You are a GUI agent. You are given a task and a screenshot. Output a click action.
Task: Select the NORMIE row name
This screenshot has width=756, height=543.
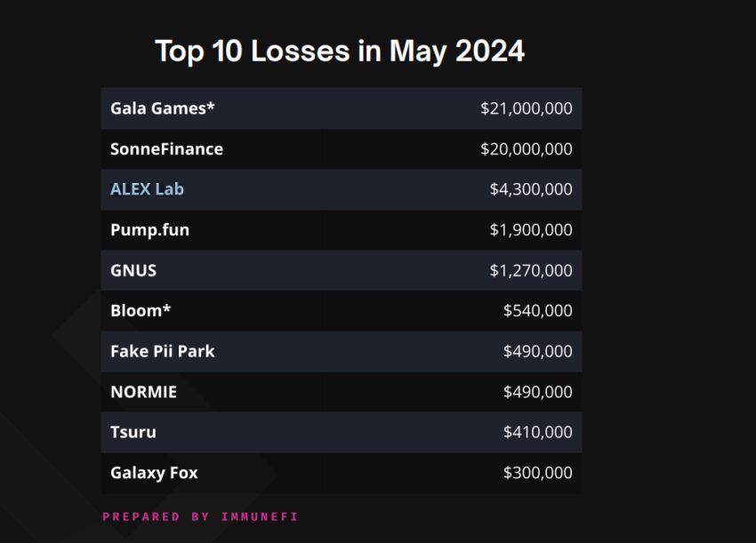[x=144, y=392]
